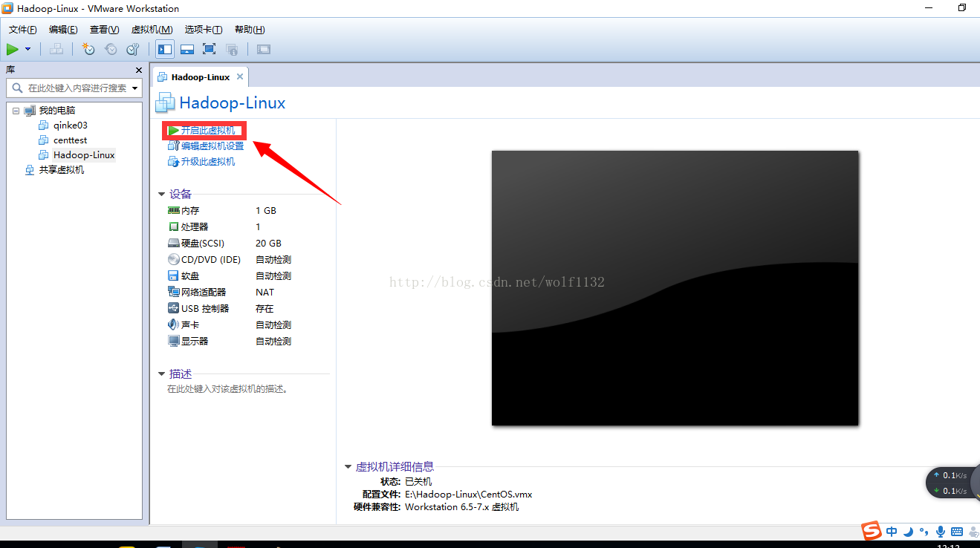Click the config file path E:\Hadoop-Linux\CentOS.vmx
The image size is (980, 548).
[468, 495]
